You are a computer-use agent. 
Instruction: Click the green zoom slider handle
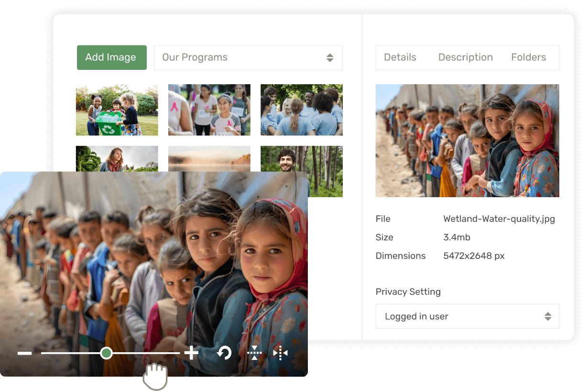pyautogui.click(x=106, y=354)
